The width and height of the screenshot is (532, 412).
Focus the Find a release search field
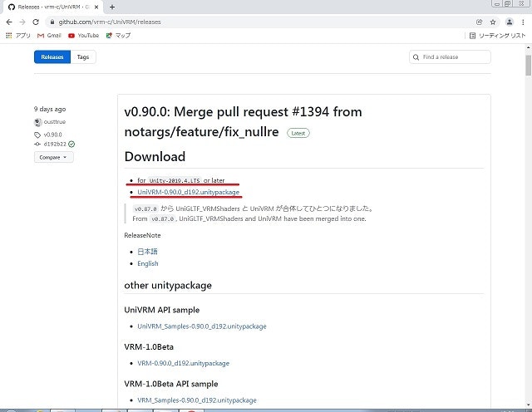pyautogui.click(x=450, y=57)
